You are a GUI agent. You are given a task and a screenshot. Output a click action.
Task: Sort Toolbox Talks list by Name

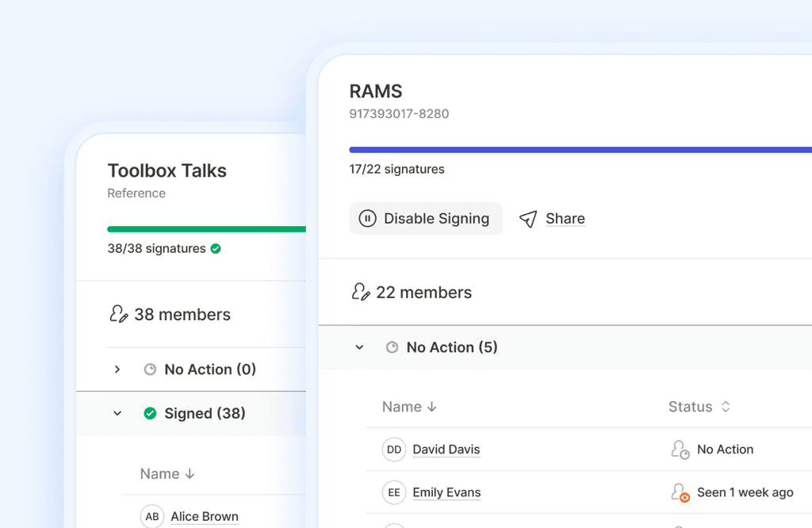(167, 473)
